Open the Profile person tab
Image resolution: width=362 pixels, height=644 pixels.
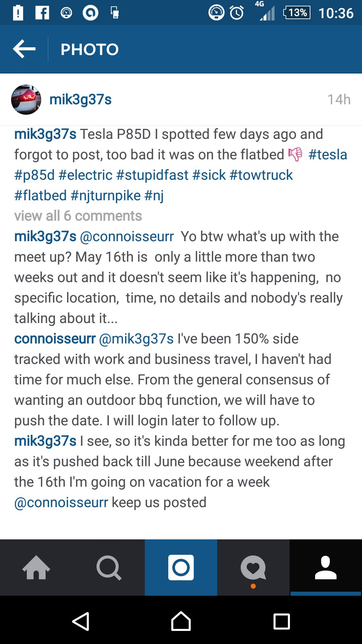click(x=325, y=568)
